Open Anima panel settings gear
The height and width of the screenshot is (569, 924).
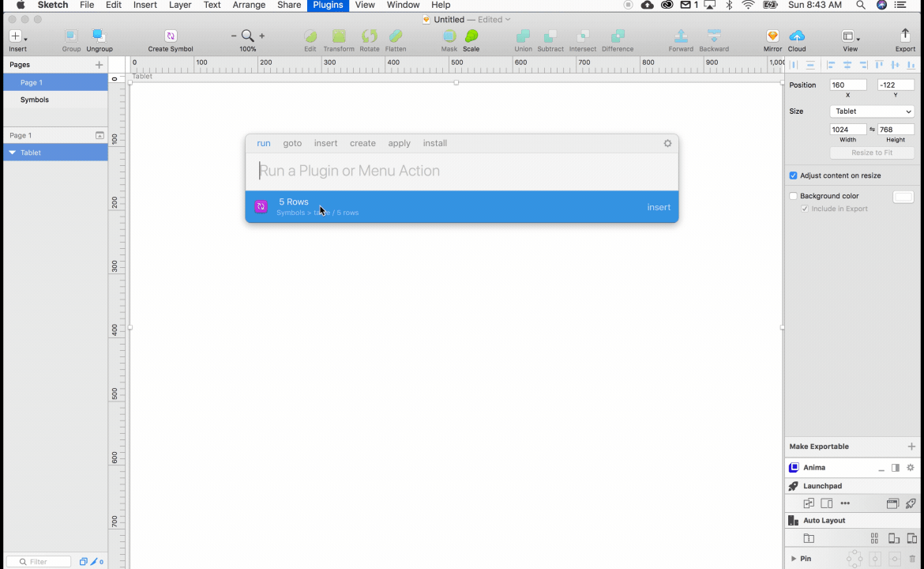[911, 467]
